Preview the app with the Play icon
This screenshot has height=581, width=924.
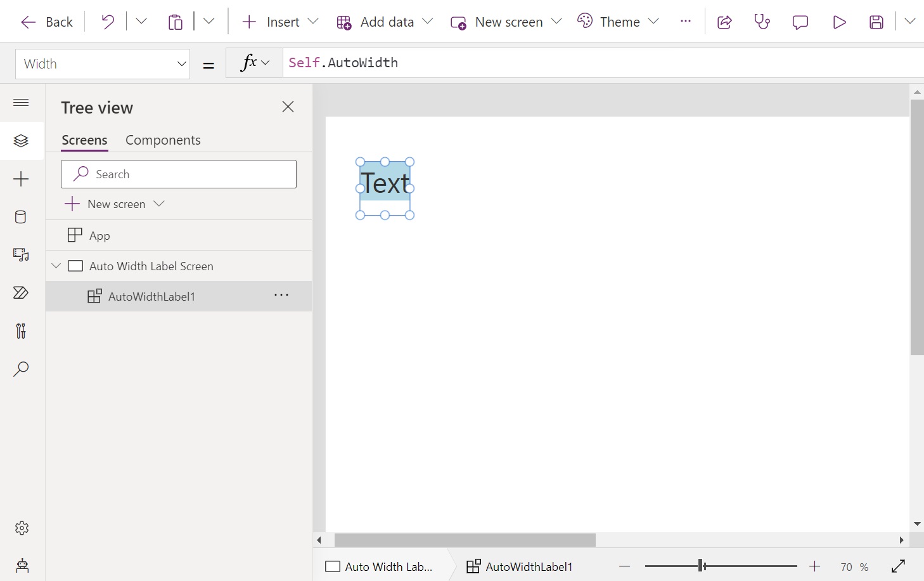click(839, 22)
